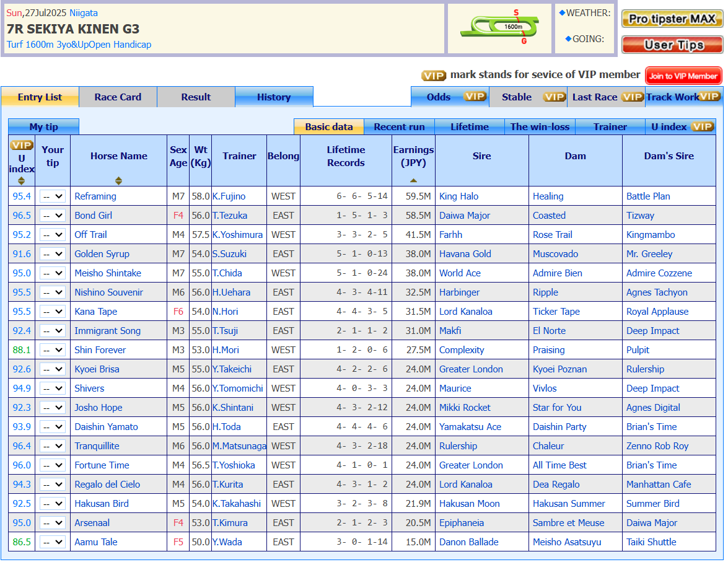Open tip dropdown for Kana Tape
The image size is (728, 562).
point(53,312)
